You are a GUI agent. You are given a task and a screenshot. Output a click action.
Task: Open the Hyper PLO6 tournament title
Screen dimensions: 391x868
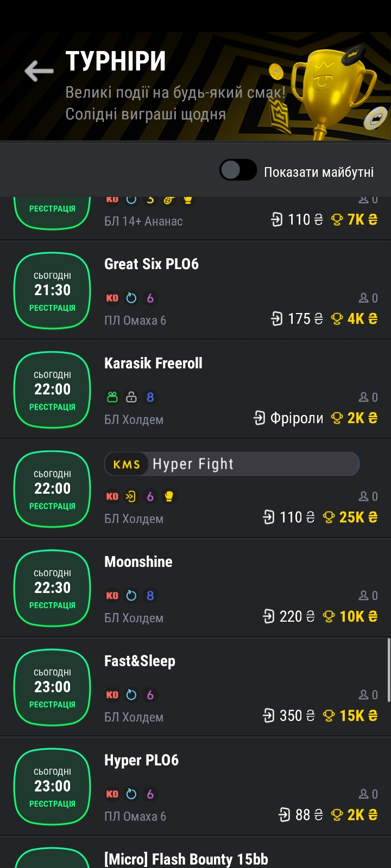point(141,761)
